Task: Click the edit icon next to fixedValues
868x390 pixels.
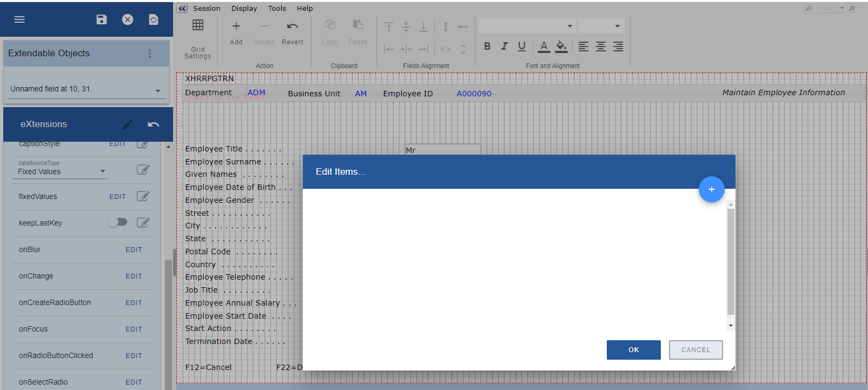Action: coord(143,196)
